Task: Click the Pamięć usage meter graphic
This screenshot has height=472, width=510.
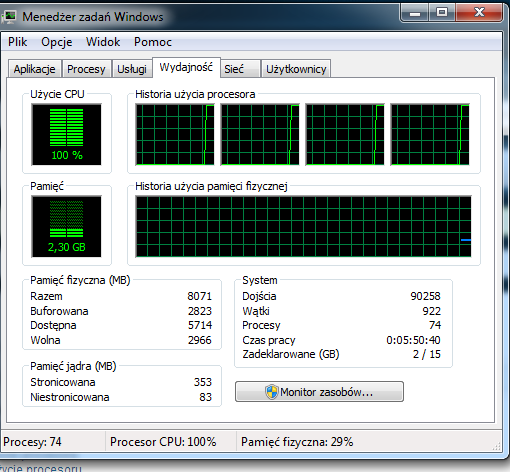Action: (66, 227)
